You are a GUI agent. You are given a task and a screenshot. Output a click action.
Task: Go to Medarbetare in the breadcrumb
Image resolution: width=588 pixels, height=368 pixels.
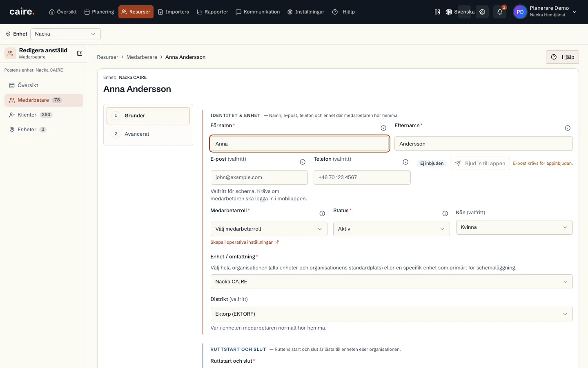pyautogui.click(x=142, y=57)
